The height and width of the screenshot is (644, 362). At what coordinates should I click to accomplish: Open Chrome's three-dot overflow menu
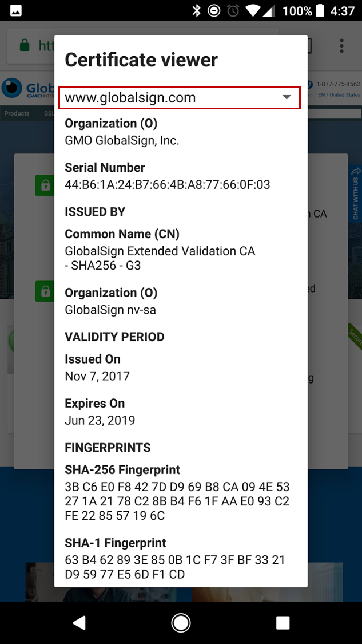click(341, 46)
